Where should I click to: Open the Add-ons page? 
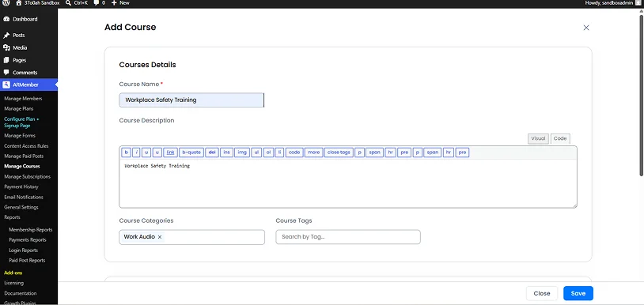point(13,273)
